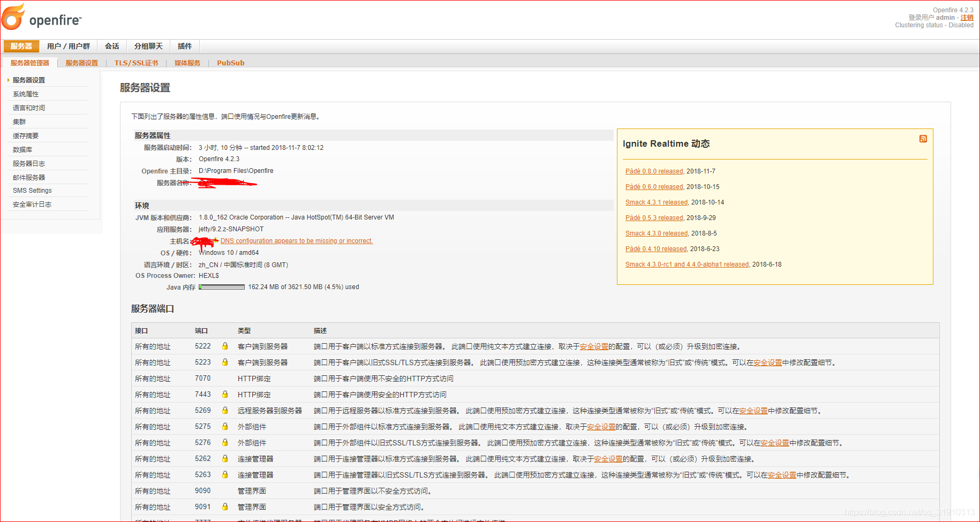980x522 pixels.
Task: Open the 会话 tab
Action: click(x=112, y=46)
